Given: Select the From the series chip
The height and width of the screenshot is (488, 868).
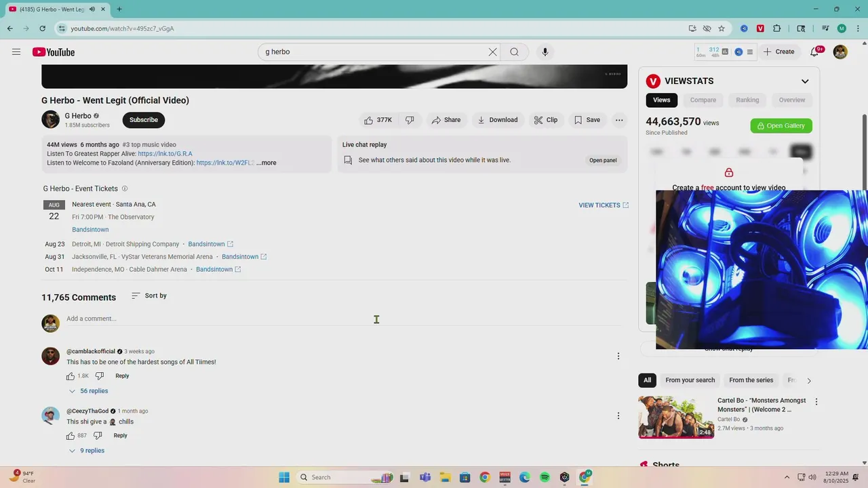Looking at the screenshot, I should [x=751, y=380].
